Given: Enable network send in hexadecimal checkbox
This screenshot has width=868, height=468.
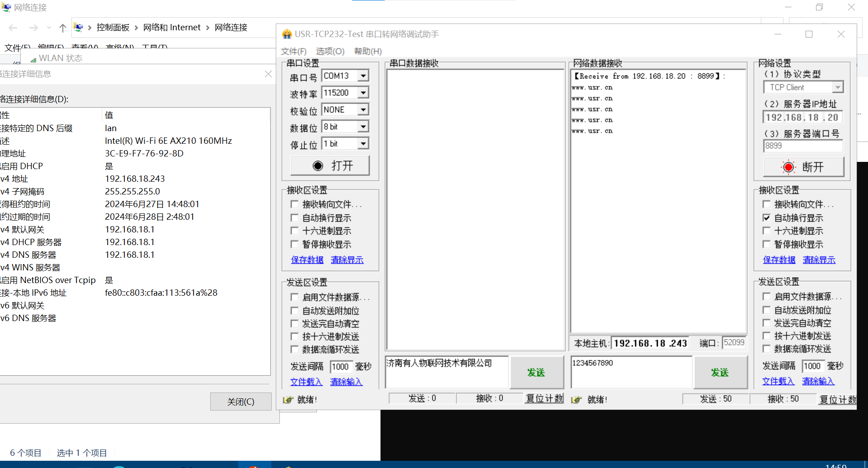Looking at the screenshot, I should click(x=766, y=336).
